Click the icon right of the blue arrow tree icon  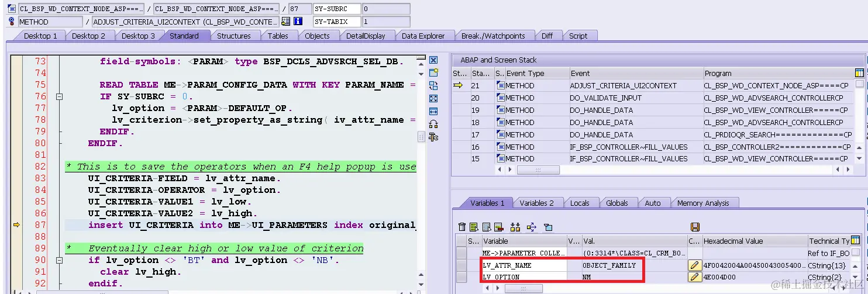(548, 227)
